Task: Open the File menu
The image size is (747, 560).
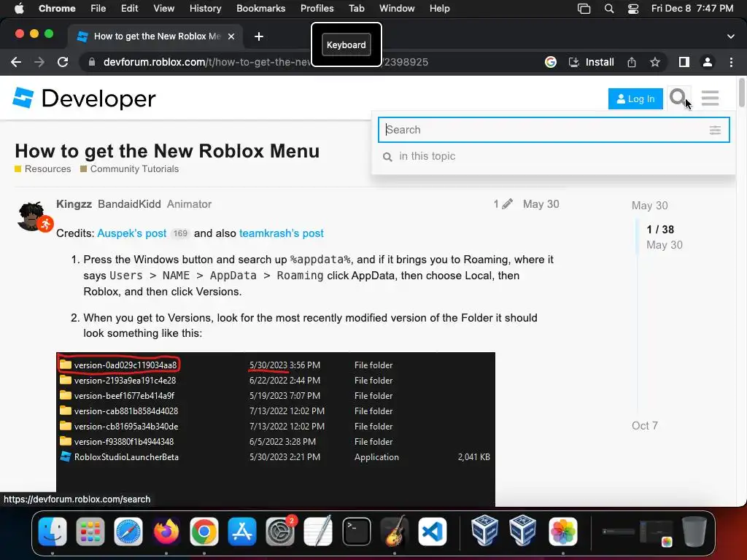Action: click(x=98, y=9)
